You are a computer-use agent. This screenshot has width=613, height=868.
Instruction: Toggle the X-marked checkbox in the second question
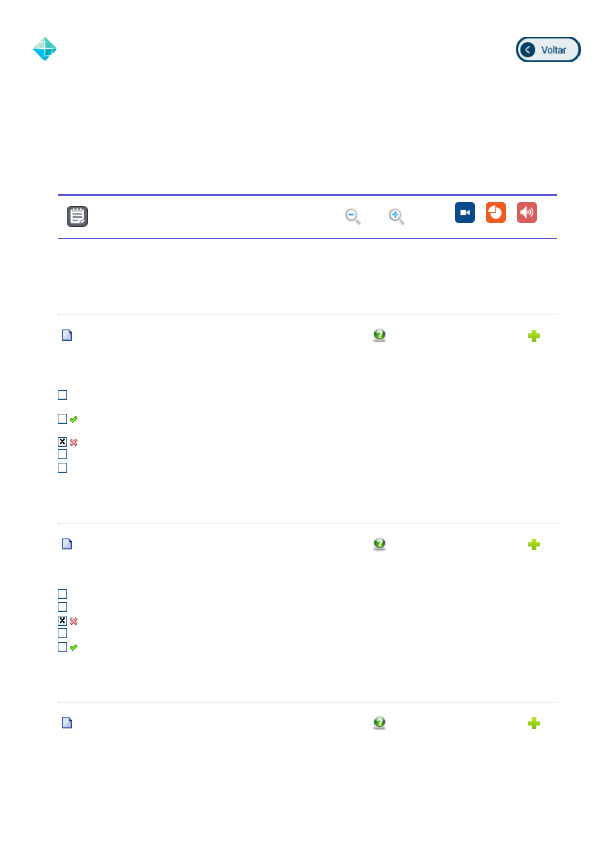(x=63, y=621)
